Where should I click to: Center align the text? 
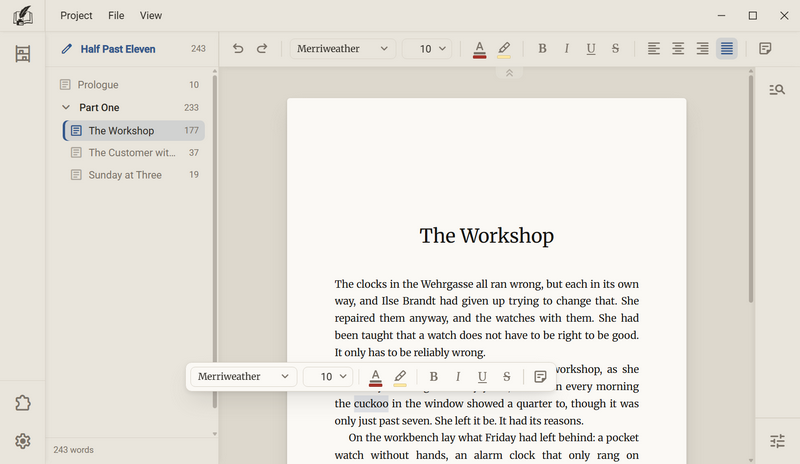point(678,48)
